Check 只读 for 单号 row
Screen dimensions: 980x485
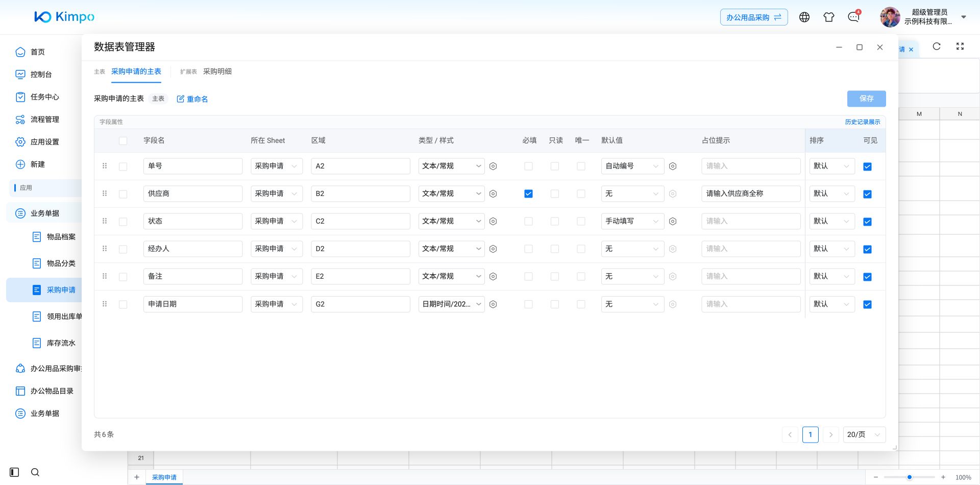[555, 166]
